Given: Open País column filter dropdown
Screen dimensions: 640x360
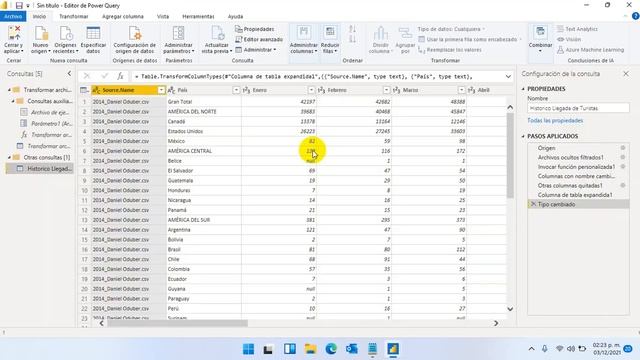Looking at the screenshot, I should click(x=236, y=90).
